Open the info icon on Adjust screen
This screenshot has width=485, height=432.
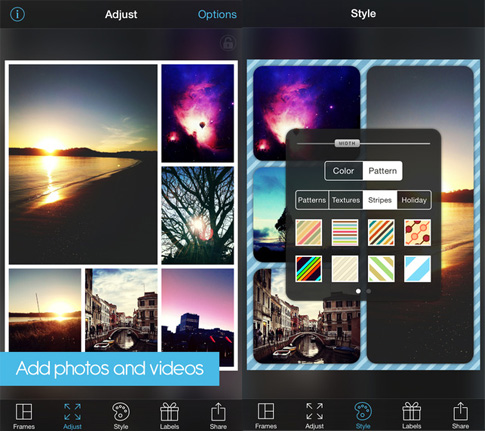click(x=17, y=14)
